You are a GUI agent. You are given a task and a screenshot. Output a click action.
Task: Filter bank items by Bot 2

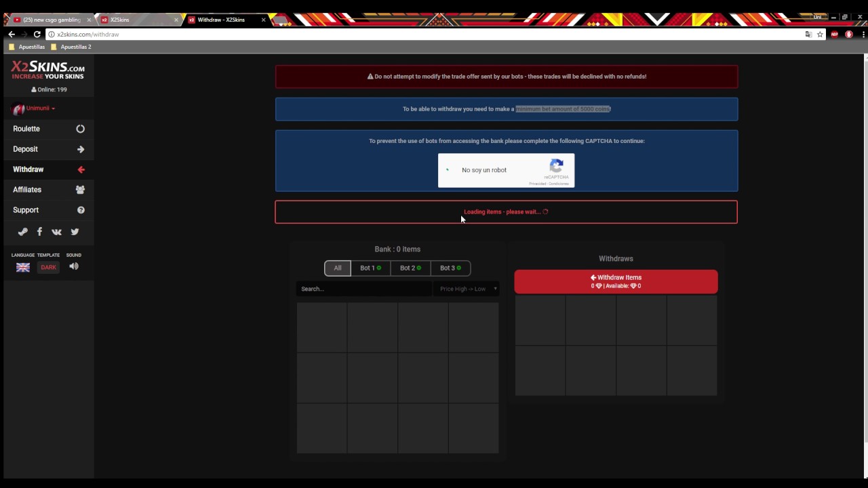point(410,268)
